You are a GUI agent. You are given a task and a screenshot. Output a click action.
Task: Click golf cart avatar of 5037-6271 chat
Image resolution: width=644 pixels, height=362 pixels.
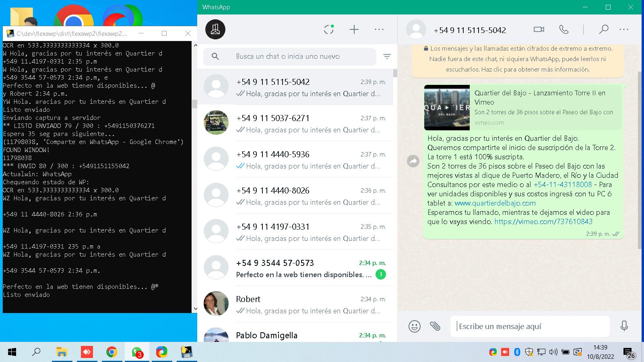point(216,122)
